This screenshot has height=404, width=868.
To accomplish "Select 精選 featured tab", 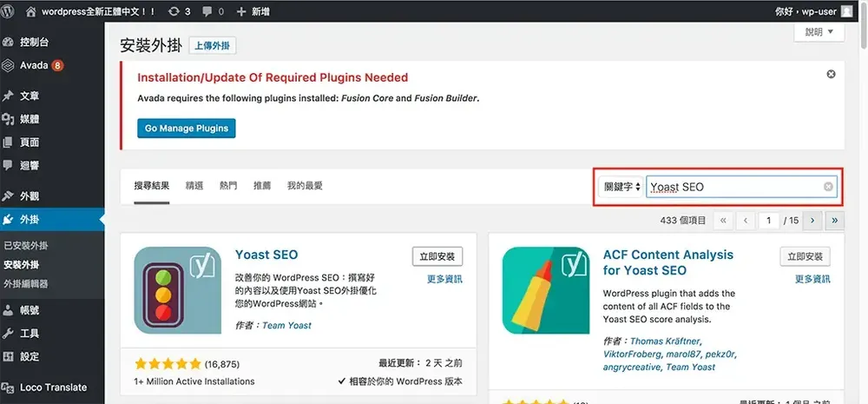I will [x=194, y=186].
